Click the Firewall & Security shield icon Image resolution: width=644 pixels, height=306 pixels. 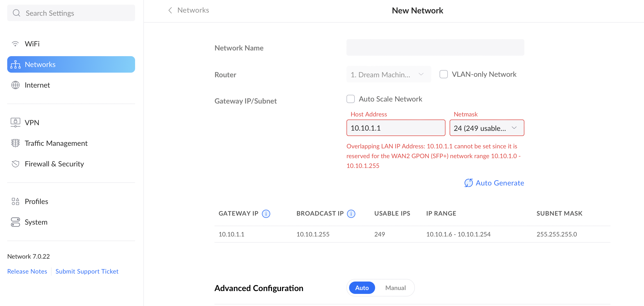[15, 164]
